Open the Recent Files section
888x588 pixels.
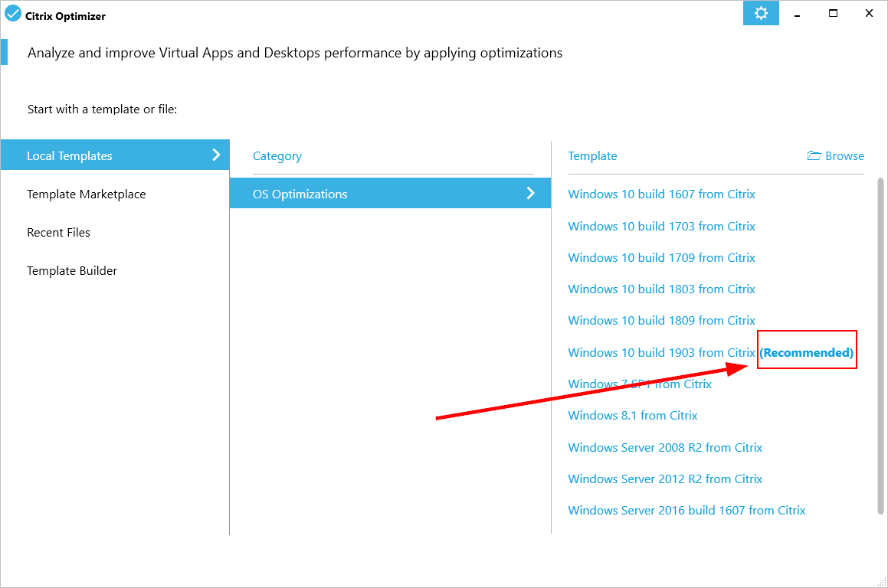coord(58,233)
